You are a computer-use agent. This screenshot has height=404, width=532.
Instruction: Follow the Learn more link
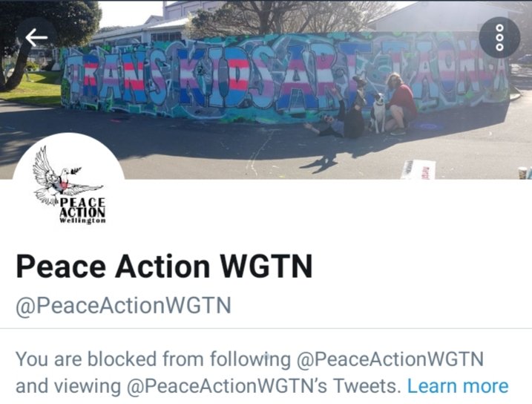[458, 386]
